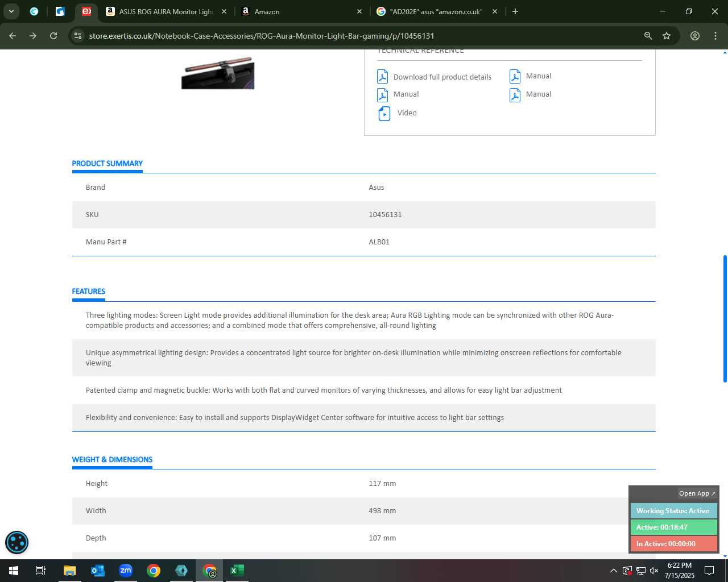Click the muted volume tray icon
This screenshot has height=582, width=728.
654,571
